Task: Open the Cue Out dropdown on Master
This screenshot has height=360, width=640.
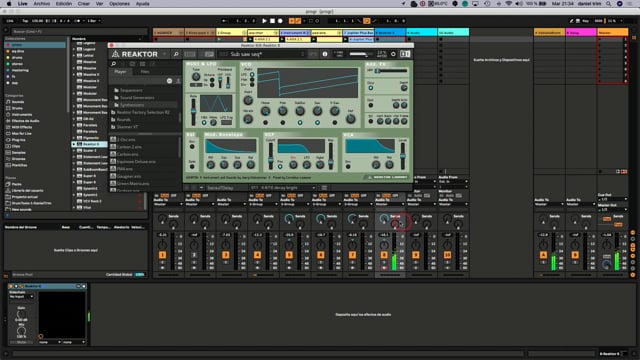Action: pos(612,199)
